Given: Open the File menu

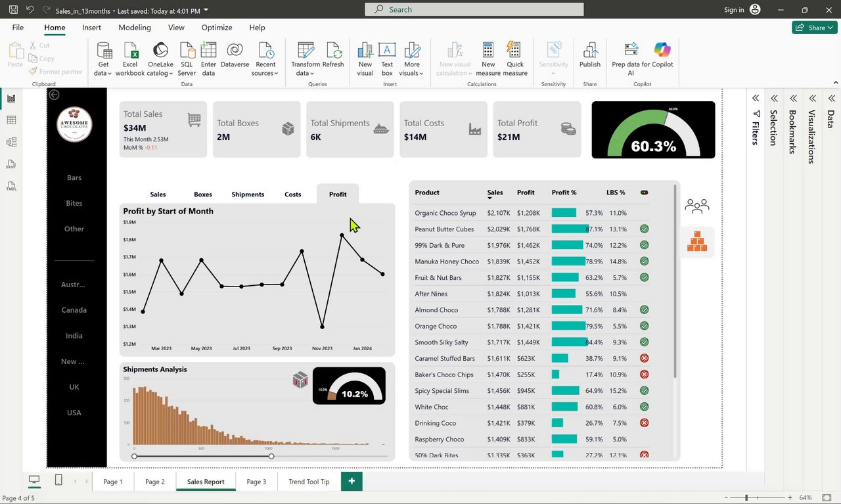Looking at the screenshot, I should point(18,28).
